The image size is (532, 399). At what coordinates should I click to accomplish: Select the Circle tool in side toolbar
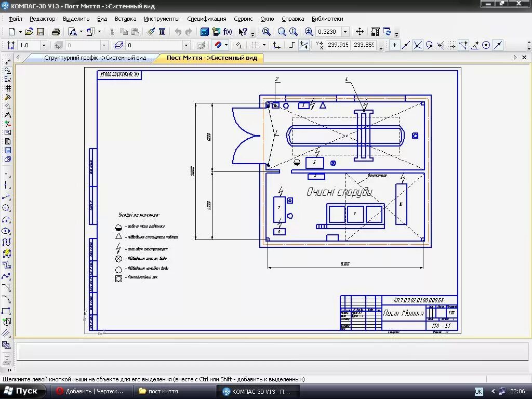point(6,208)
